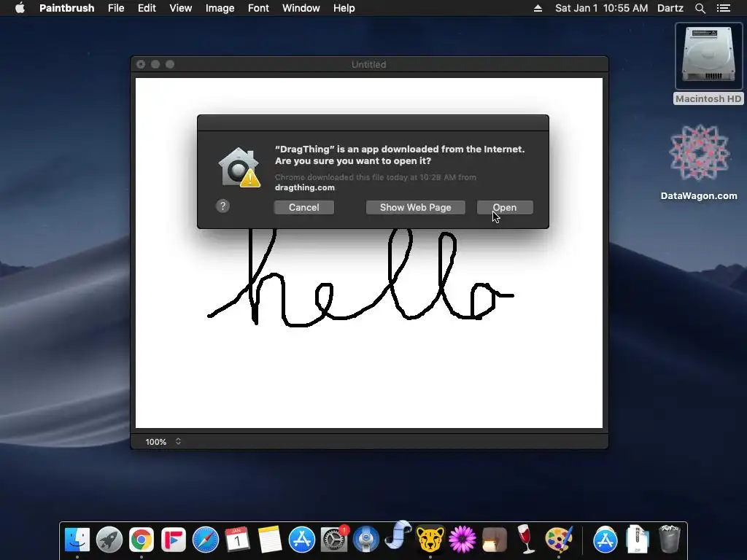This screenshot has height=560, width=747.
Task: Open the Paintbrush application menu
Action: point(66,8)
